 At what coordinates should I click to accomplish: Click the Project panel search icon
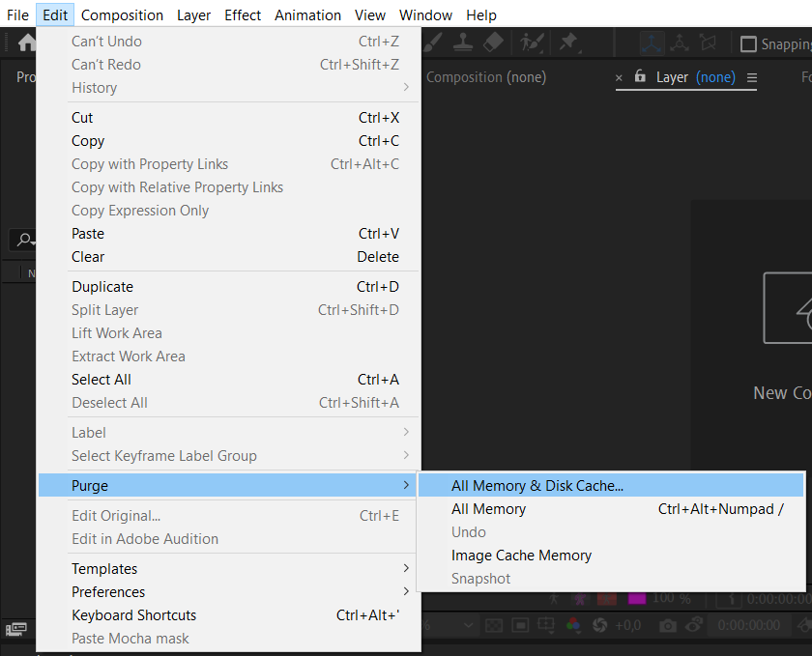coord(24,240)
